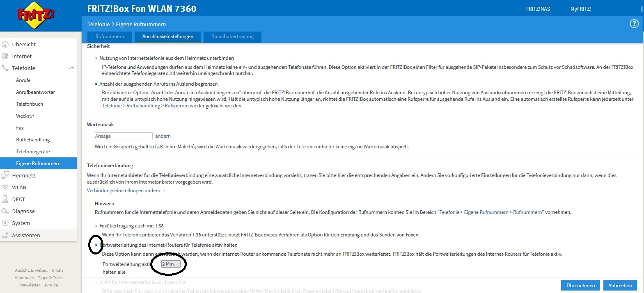This screenshot has width=644, height=293.
Task: Click the FRITZ!Box Fon WLAN 7360 title
Action: [x=142, y=9]
